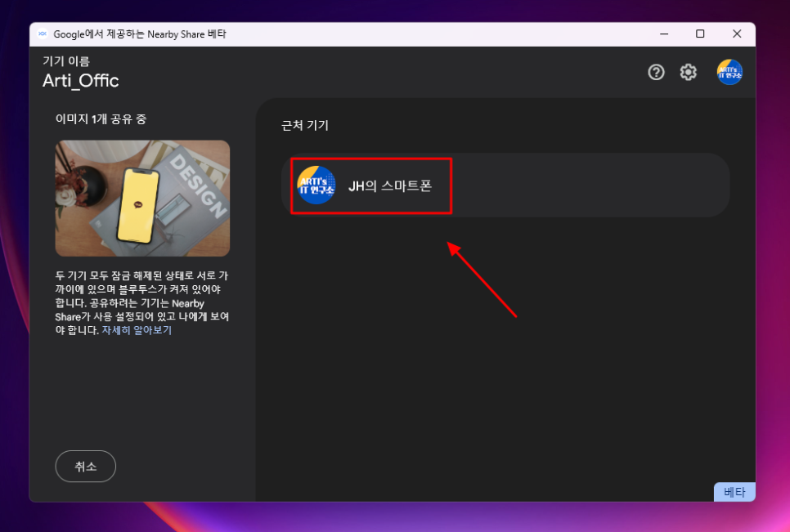The height and width of the screenshot is (532, 790).
Task: Click the 이미지 1개 공유 중 label
Action: coord(101,119)
